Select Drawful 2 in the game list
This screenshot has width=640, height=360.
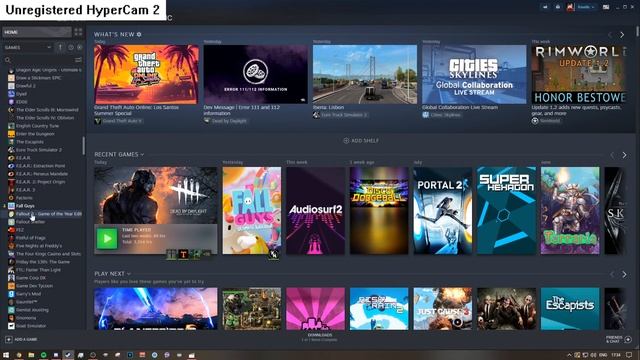[26, 86]
